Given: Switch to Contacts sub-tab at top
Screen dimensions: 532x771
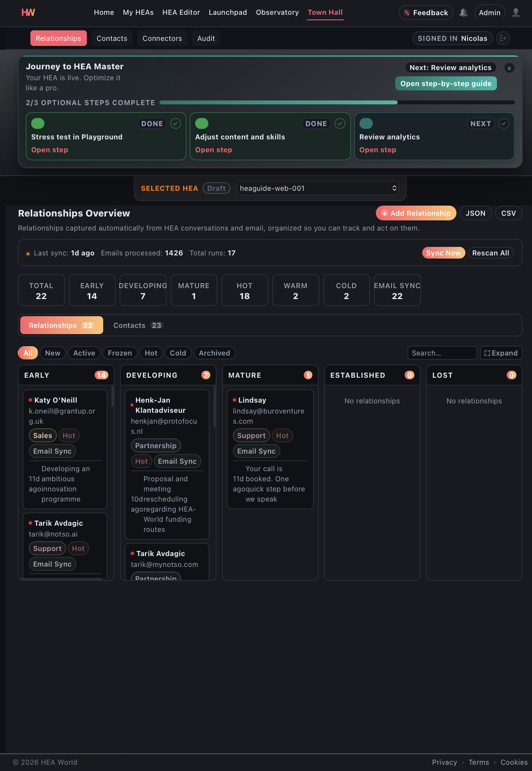Looking at the screenshot, I should [x=112, y=38].
